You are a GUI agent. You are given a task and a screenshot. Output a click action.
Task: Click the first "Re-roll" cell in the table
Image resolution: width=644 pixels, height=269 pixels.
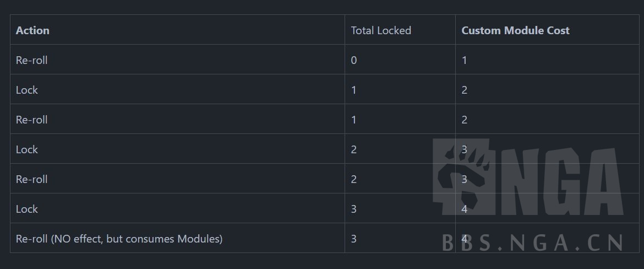pos(31,60)
